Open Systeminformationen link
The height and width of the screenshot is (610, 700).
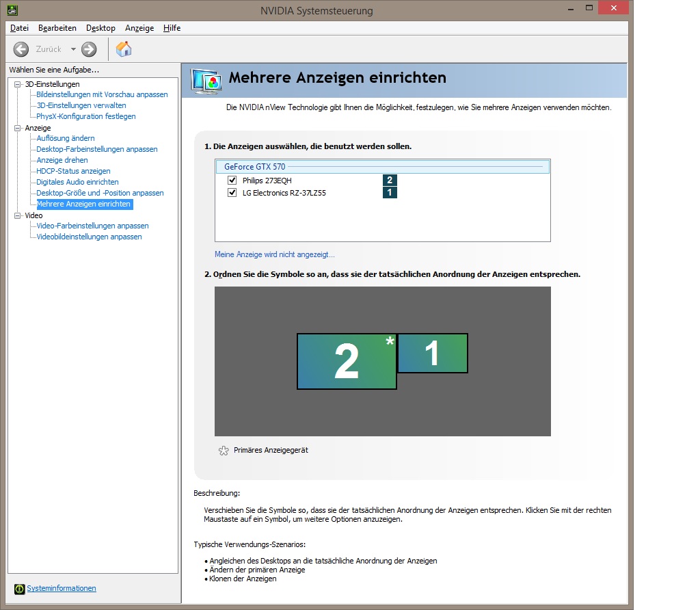point(61,588)
